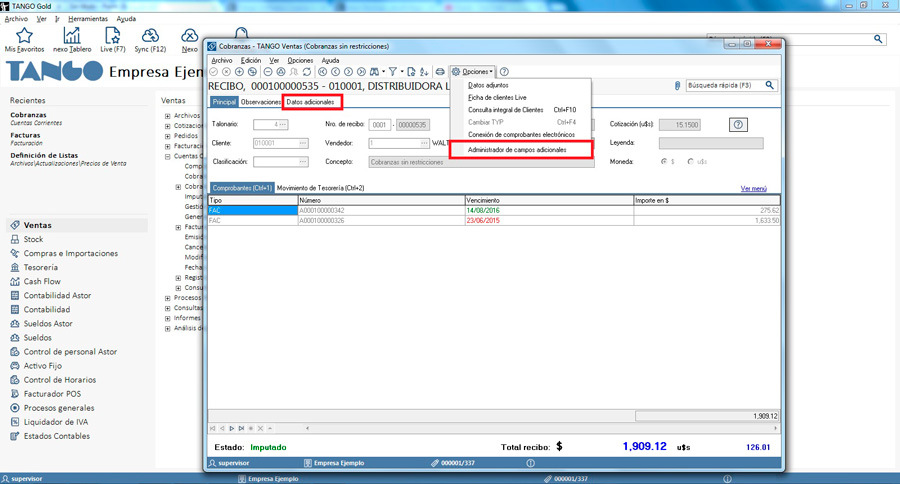Screen dimensions: 900x484
Task: Click the Sync (F12) cloud icon
Action: point(150,36)
